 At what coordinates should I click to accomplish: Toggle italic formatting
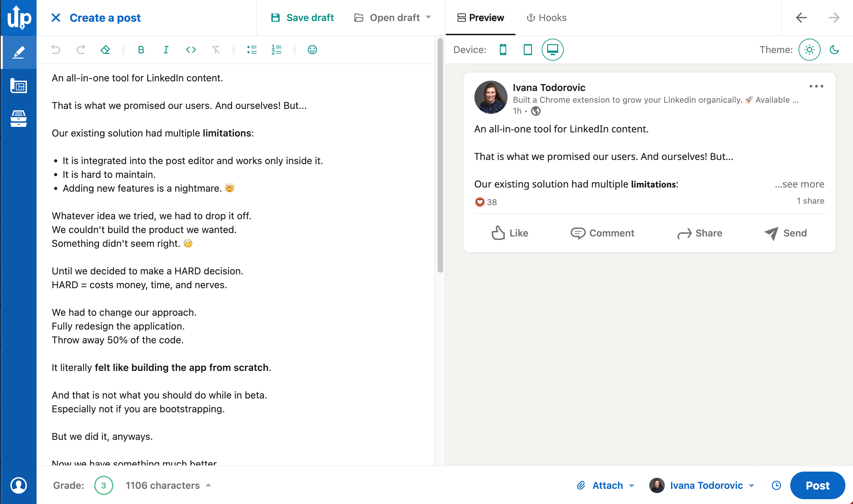(x=166, y=50)
